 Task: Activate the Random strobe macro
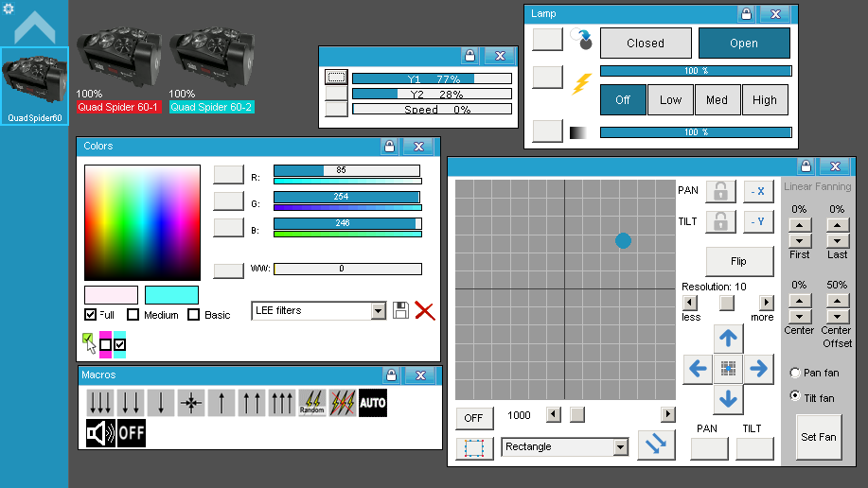click(x=312, y=402)
